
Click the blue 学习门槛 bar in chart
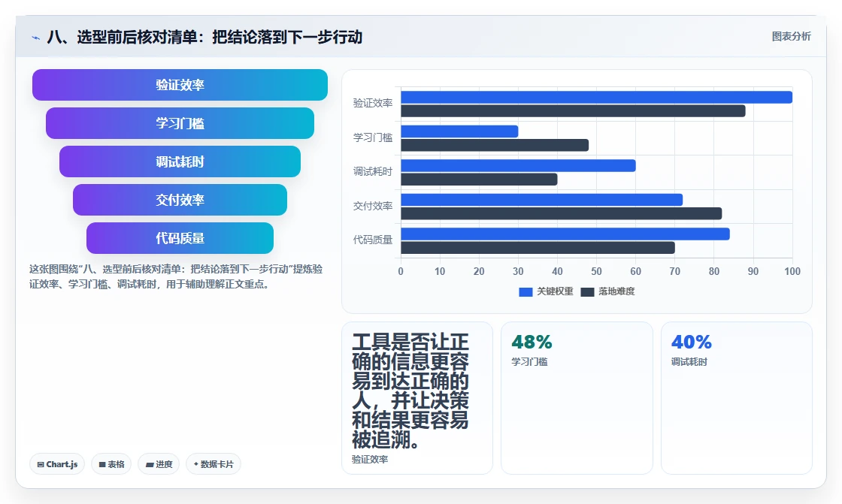(x=459, y=131)
